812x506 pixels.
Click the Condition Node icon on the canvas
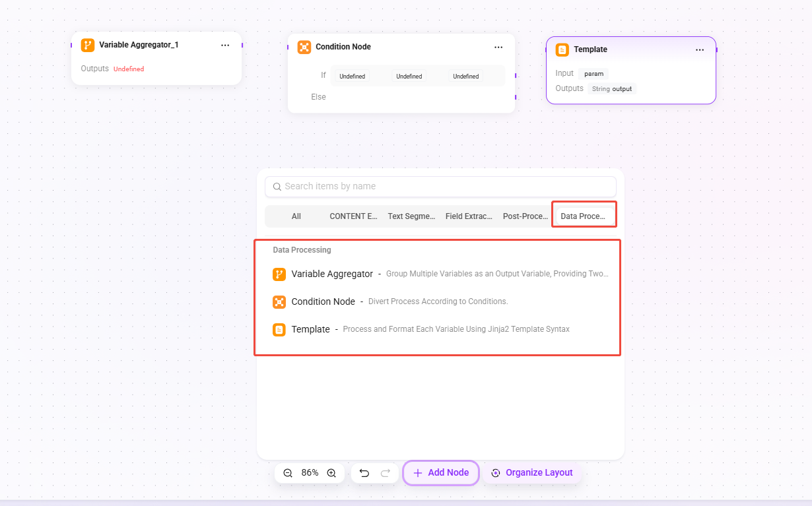point(304,47)
